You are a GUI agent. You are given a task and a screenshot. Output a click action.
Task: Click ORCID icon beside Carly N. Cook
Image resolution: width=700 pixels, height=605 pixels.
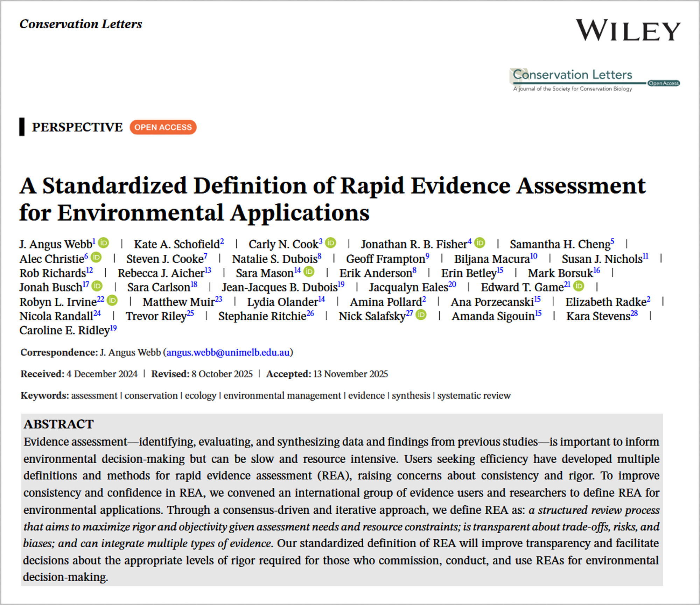click(x=330, y=242)
